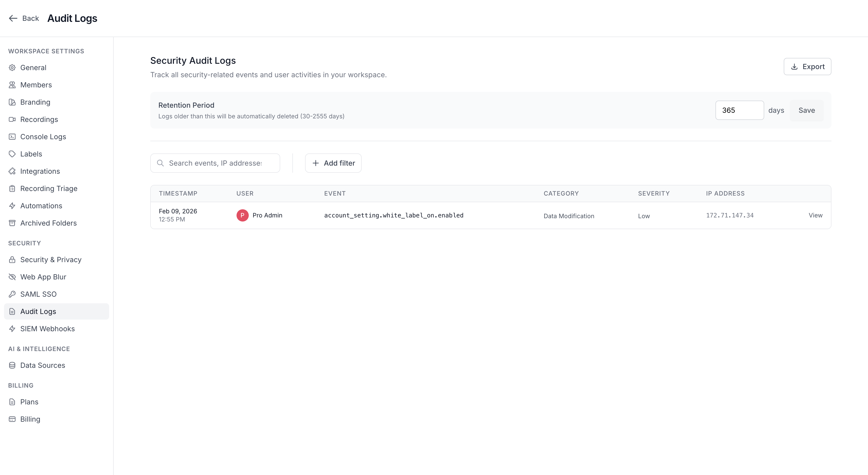Viewport: 868px width, 475px height.
Task: Click the General gear icon
Action: tap(12, 67)
